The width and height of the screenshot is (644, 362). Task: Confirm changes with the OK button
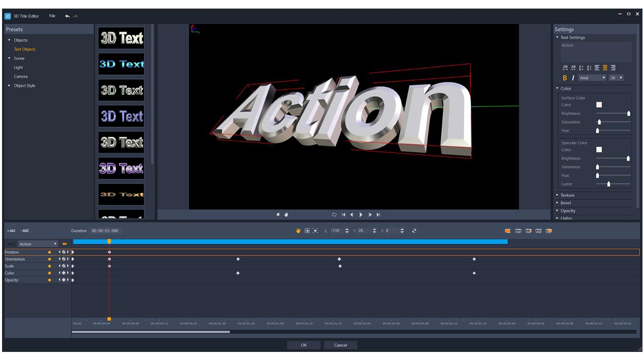click(303, 345)
